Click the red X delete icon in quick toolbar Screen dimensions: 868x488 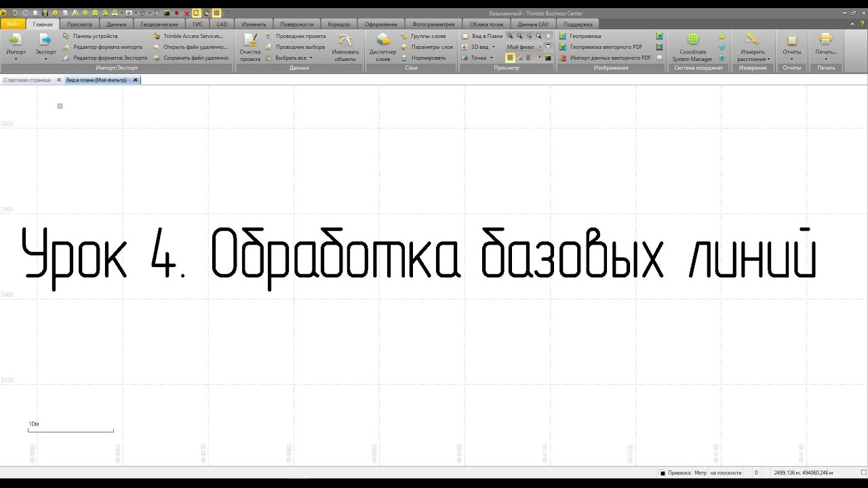[187, 13]
